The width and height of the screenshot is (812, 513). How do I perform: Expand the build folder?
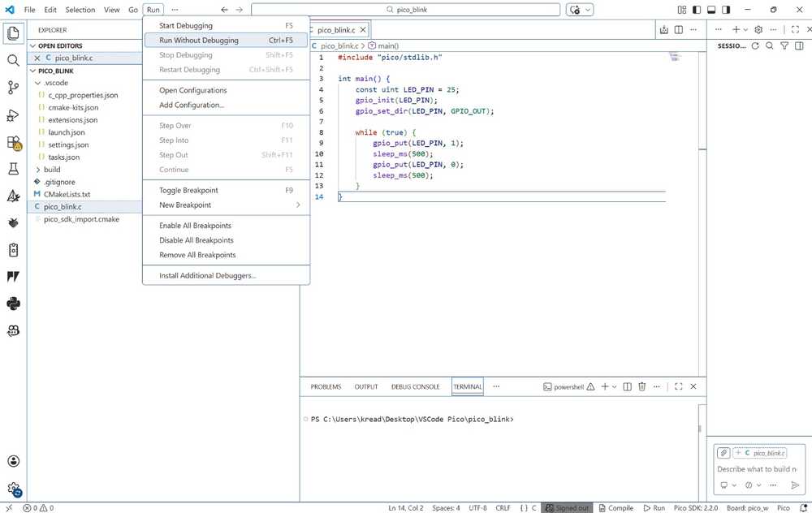click(x=51, y=170)
